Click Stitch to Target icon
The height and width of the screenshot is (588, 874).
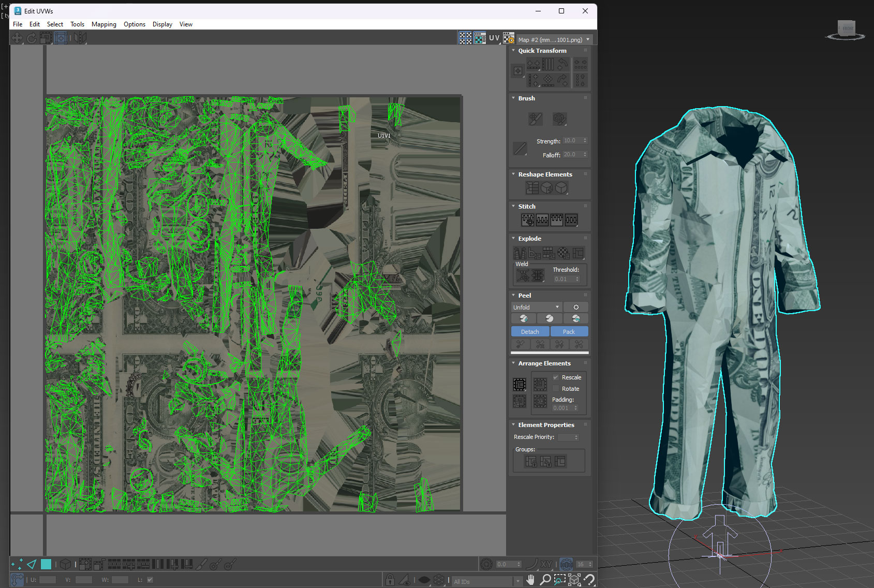pyautogui.click(x=528, y=220)
